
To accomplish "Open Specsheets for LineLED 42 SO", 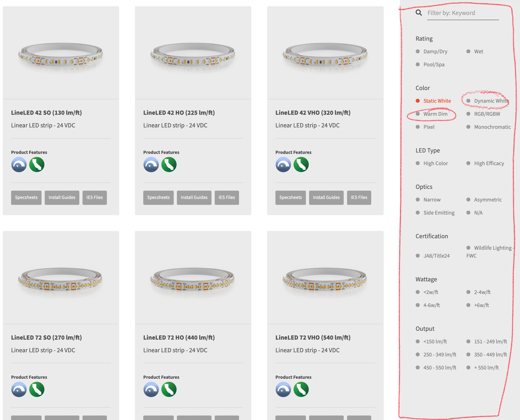I will pyautogui.click(x=26, y=197).
